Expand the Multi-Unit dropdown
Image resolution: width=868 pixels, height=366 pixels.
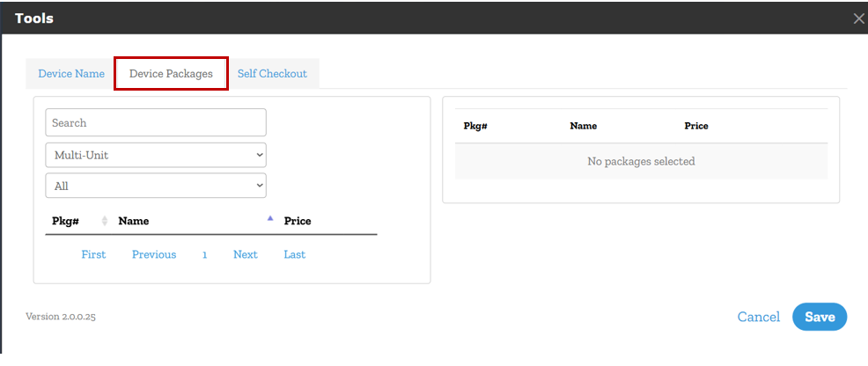[x=156, y=155]
